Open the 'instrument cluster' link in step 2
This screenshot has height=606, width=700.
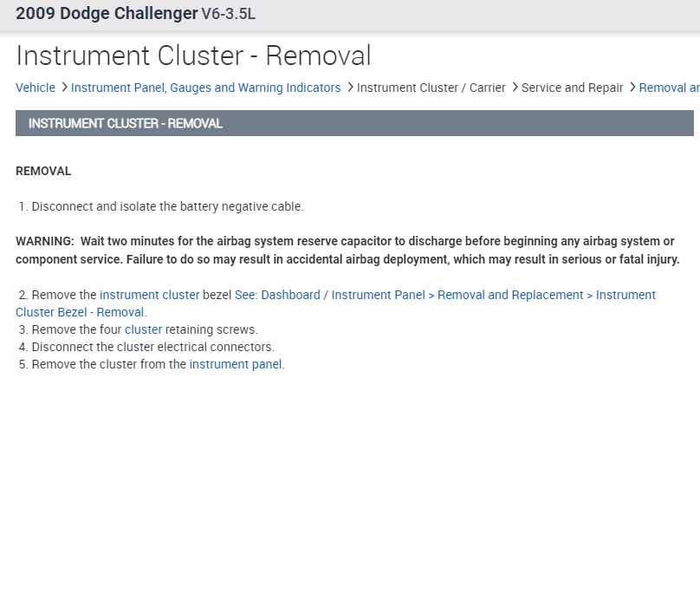150,295
